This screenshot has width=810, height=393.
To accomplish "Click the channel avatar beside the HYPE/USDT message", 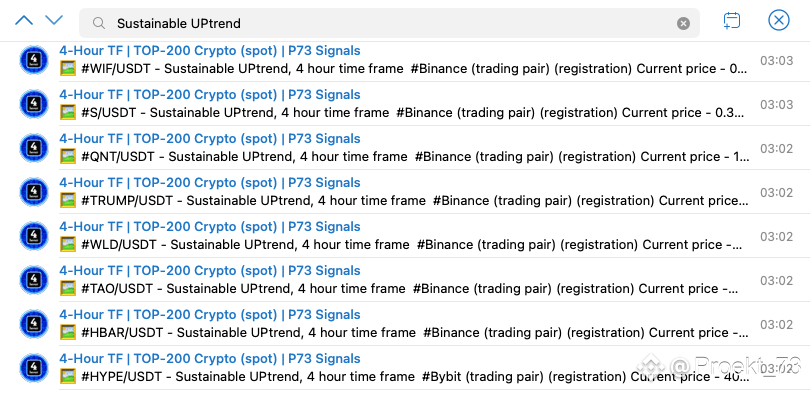I will [x=34, y=368].
